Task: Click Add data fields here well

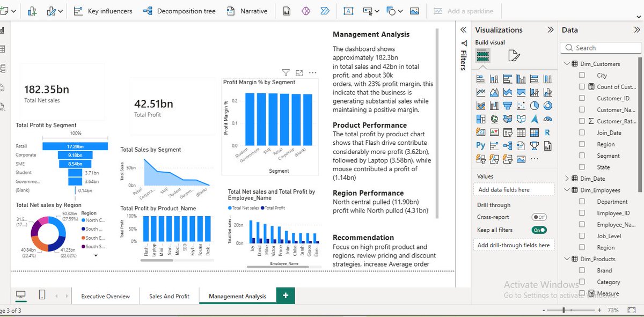Action: pos(514,189)
